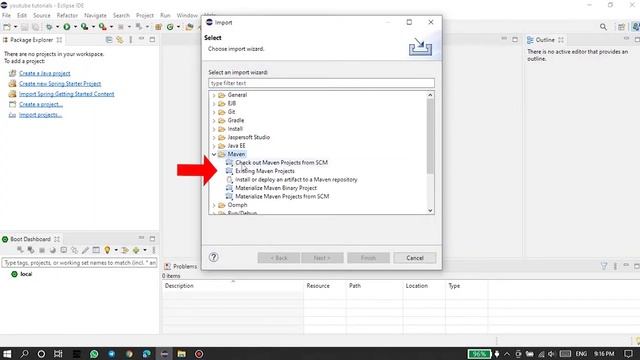Expand the Gradle folder in wizard tree

point(214,120)
